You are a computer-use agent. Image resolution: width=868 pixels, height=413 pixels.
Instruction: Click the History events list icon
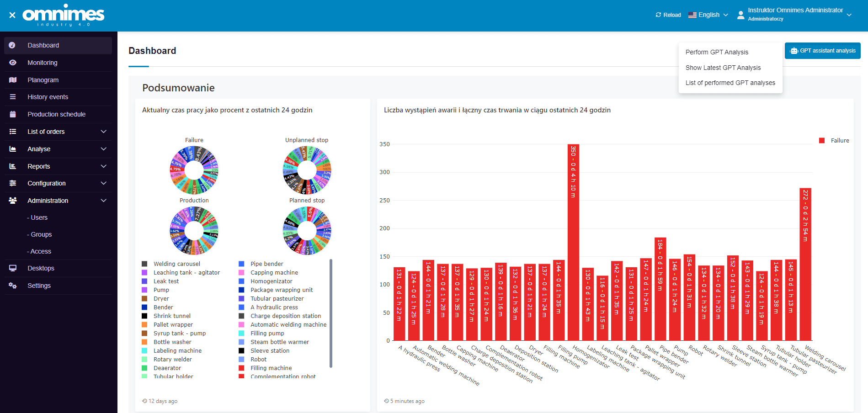12,97
